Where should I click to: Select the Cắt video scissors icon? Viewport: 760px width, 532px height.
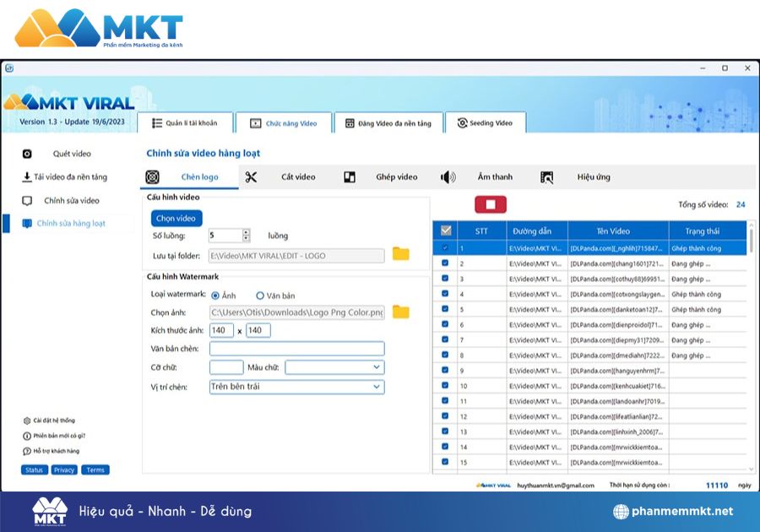point(251,177)
